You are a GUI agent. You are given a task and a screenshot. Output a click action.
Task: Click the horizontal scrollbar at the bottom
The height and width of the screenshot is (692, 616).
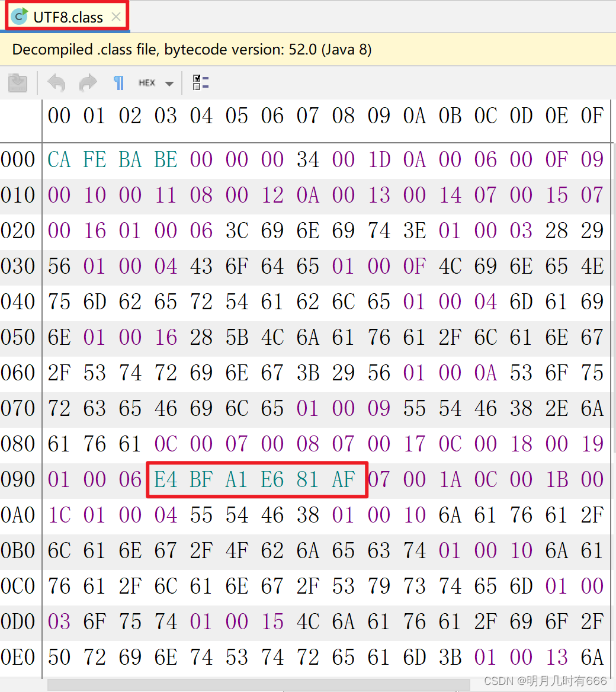tap(259, 684)
